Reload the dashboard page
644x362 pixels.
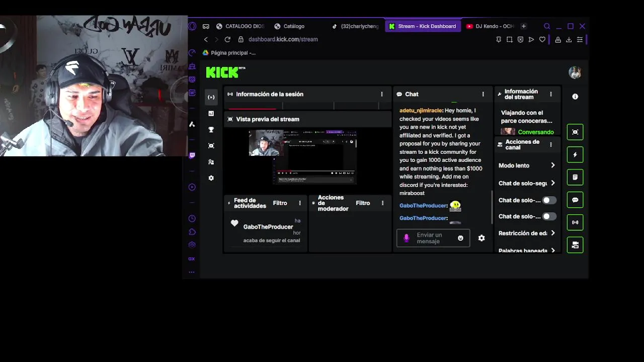227,39
